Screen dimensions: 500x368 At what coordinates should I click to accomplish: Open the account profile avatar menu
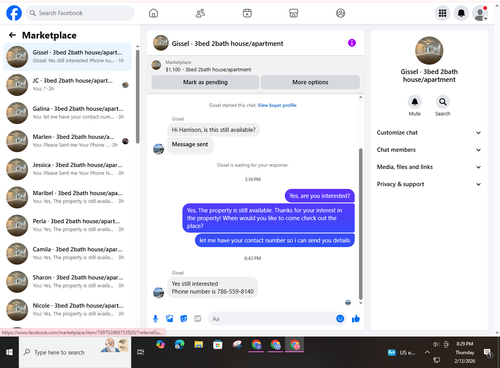pos(480,13)
